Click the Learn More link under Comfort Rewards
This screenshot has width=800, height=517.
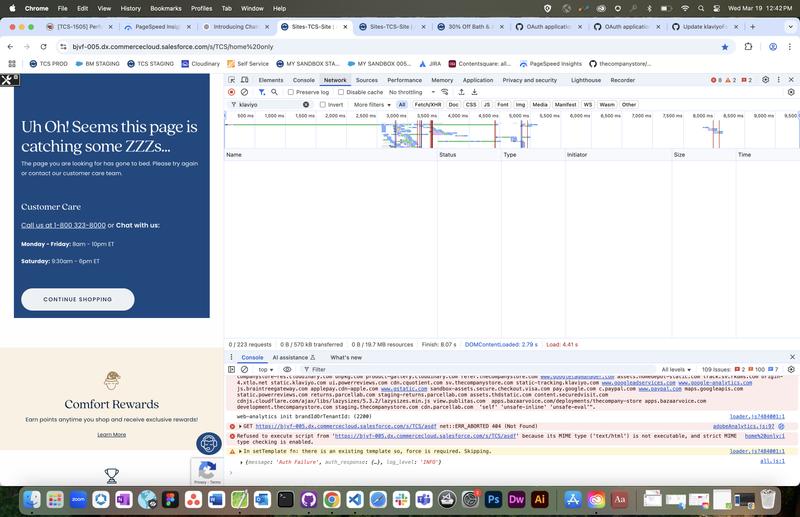(x=112, y=435)
